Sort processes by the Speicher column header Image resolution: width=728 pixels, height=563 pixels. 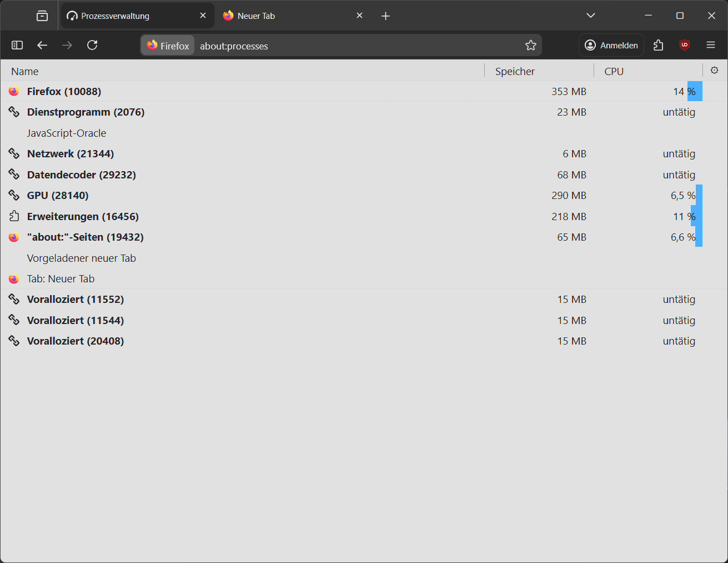pyautogui.click(x=514, y=71)
